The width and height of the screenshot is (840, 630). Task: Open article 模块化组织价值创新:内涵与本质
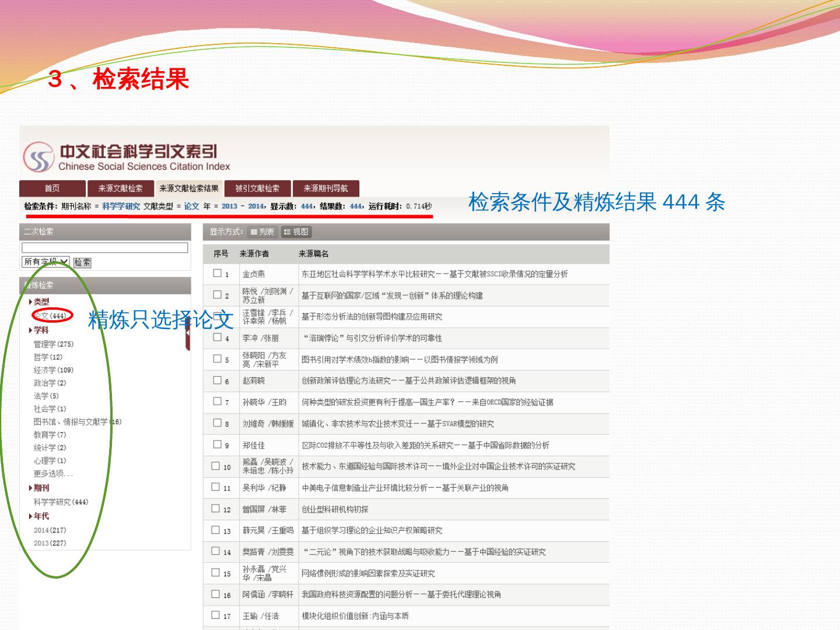tap(355, 616)
